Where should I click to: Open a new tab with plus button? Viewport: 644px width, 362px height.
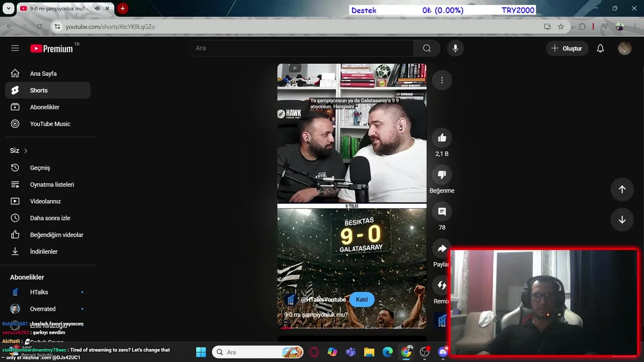pos(122,9)
